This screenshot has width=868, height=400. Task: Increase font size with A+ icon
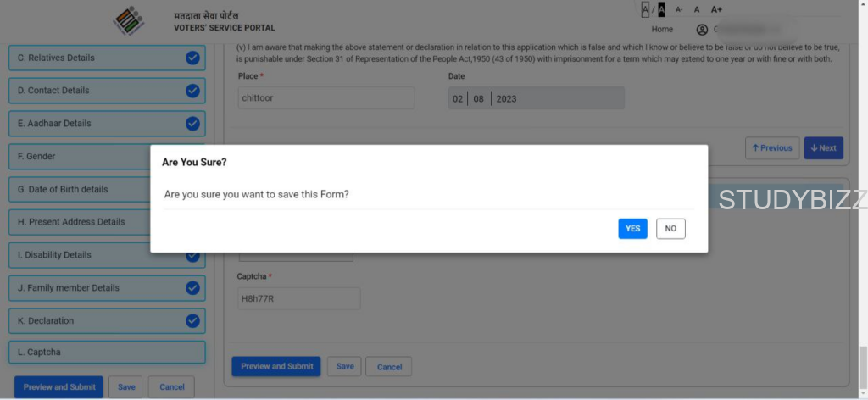716,9
